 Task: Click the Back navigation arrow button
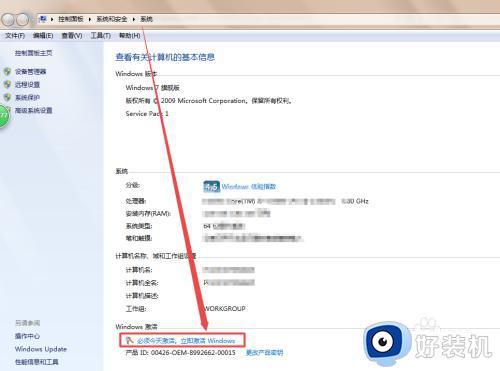coord(8,20)
